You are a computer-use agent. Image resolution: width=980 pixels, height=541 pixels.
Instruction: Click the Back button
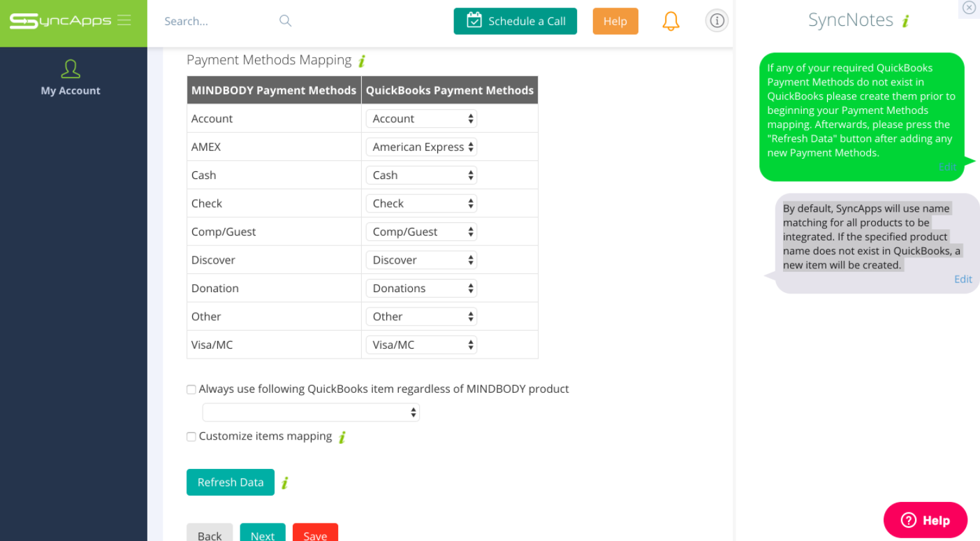[x=210, y=533]
